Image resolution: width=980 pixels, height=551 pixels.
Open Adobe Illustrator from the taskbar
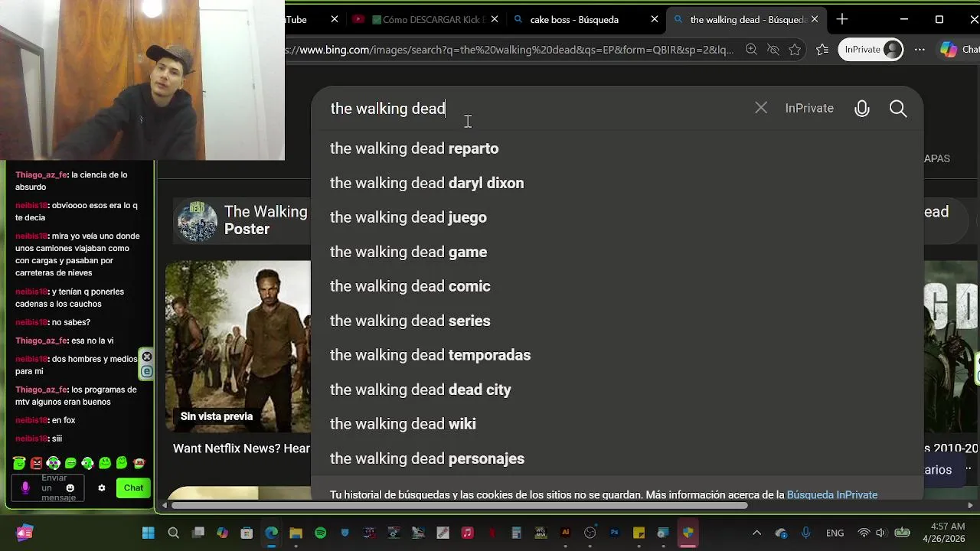point(565,533)
